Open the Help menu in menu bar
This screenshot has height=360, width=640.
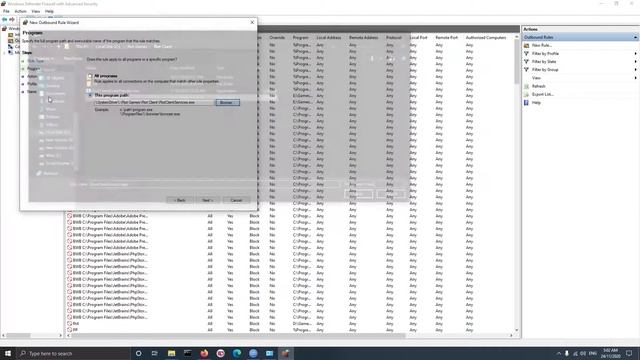coord(49,11)
